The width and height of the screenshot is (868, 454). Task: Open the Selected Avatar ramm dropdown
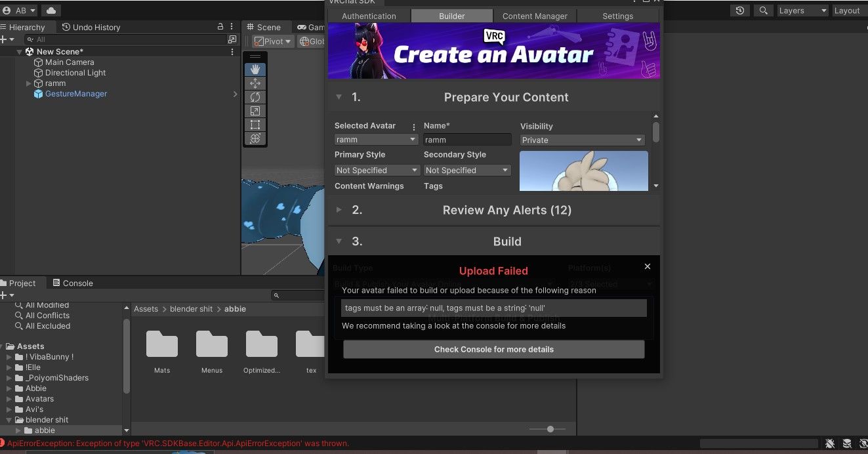[376, 140]
